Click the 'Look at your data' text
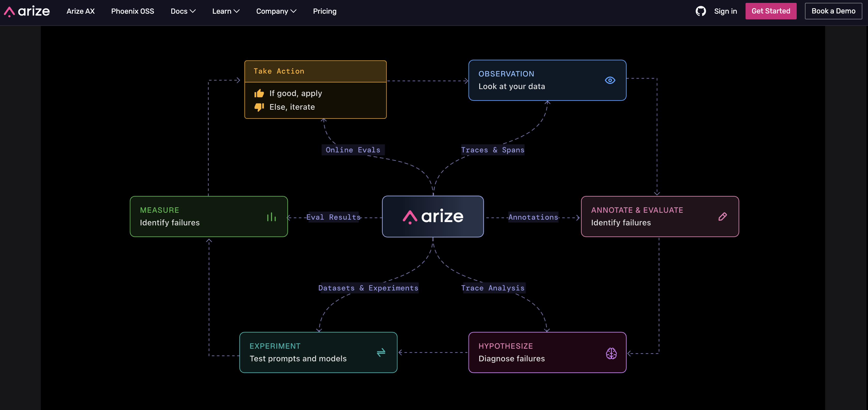 pyautogui.click(x=512, y=86)
